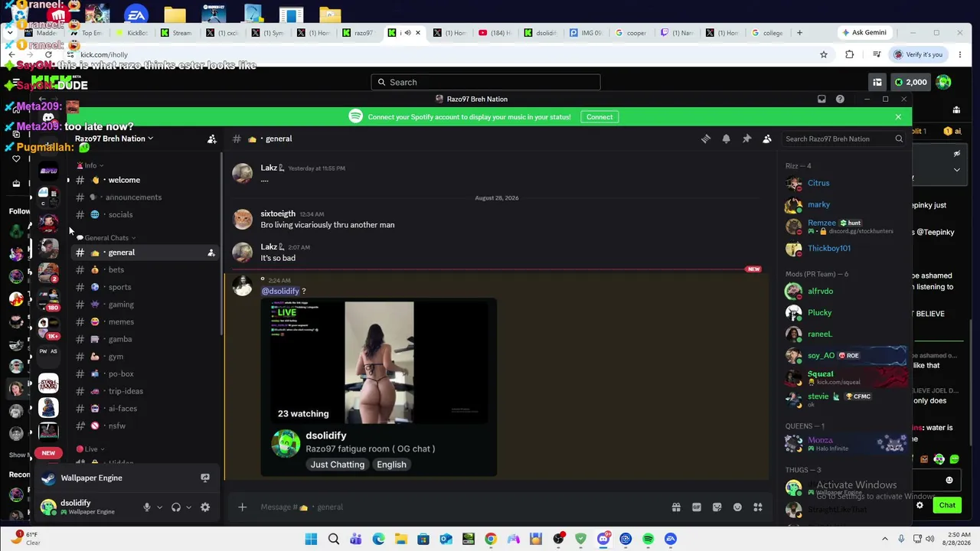Go to the po-box channel

click(x=145, y=374)
